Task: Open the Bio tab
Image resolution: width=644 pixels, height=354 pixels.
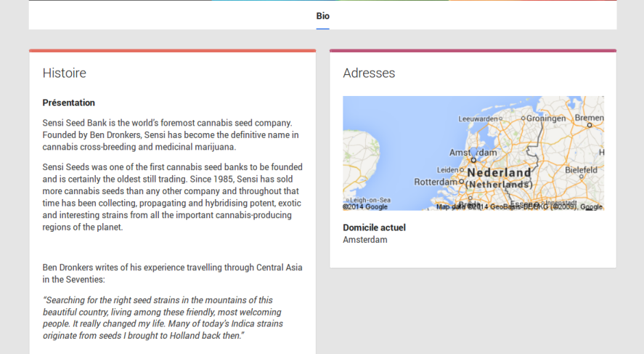Action: click(322, 16)
